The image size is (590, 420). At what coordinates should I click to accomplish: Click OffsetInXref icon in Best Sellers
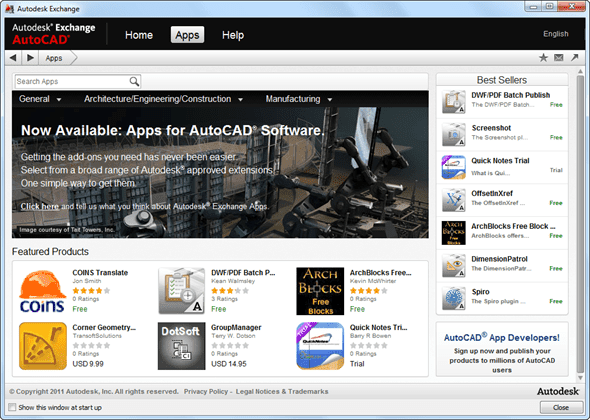click(x=453, y=200)
